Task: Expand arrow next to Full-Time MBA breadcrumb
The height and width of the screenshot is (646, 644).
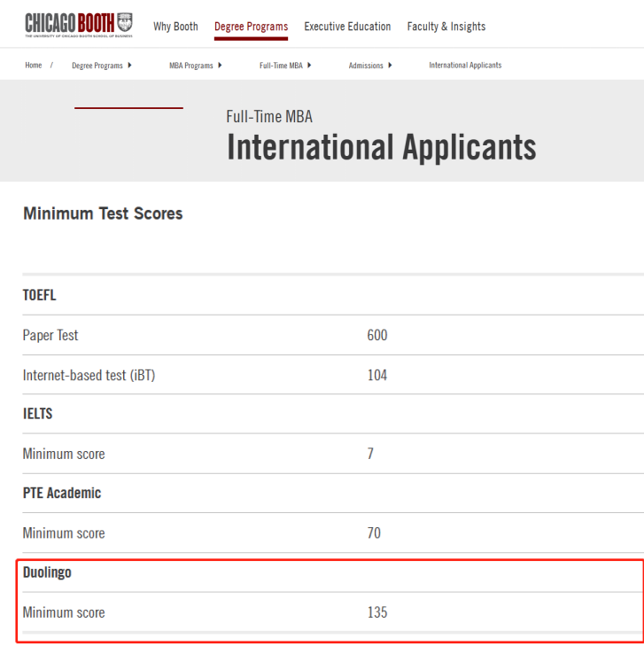Action: click(x=309, y=65)
